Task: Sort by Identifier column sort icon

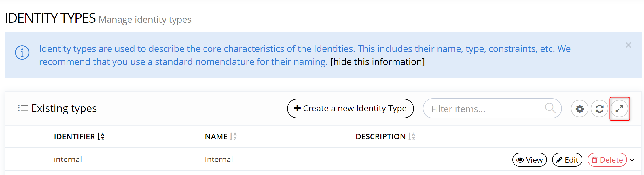Action: [101, 136]
